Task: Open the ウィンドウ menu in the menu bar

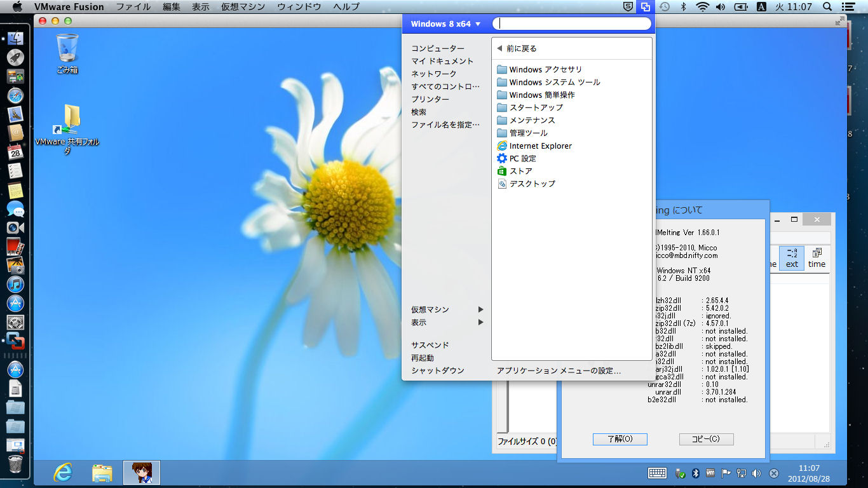Action: [x=299, y=7]
